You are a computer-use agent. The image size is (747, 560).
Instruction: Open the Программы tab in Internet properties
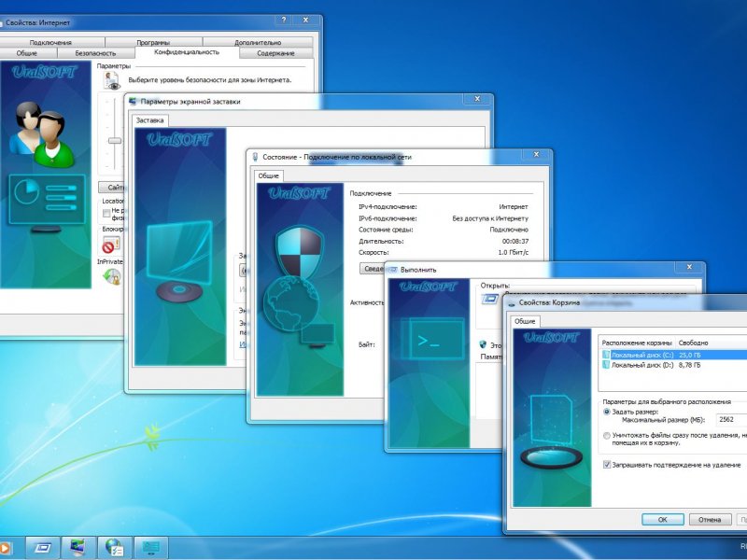point(153,42)
